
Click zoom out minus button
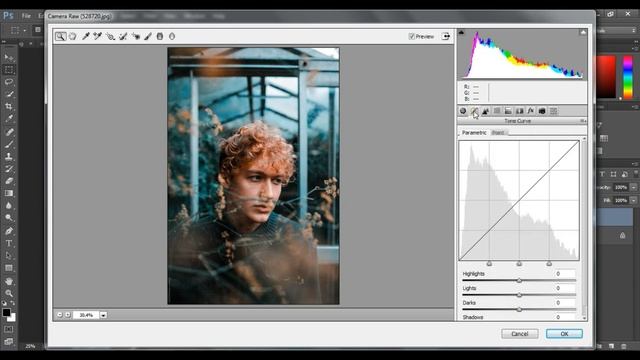pyautogui.click(x=60, y=315)
